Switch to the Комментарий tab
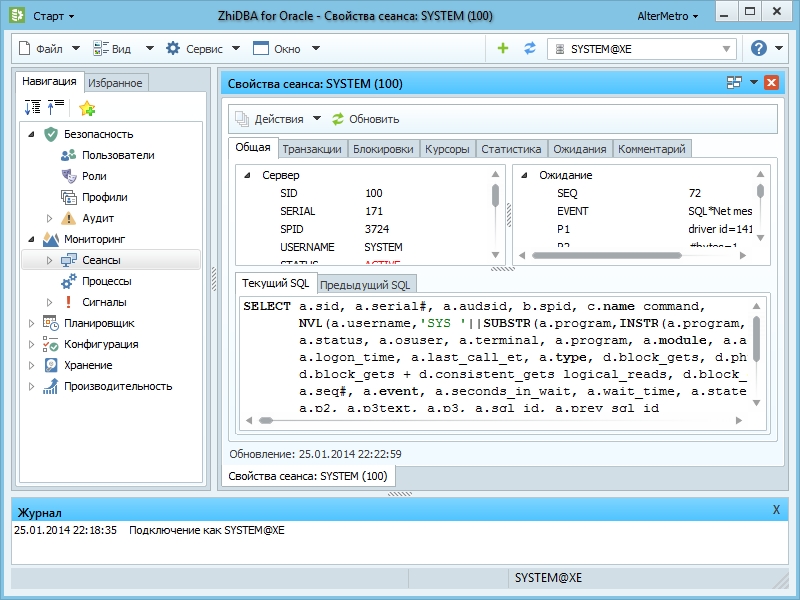Screen dimensions: 800x600 tap(652, 149)
